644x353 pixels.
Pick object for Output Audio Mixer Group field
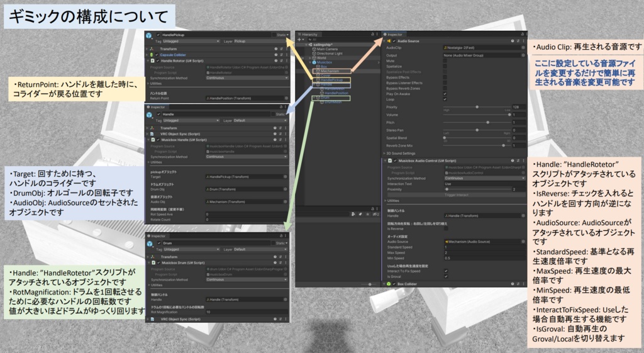click(x=523, y=55)
